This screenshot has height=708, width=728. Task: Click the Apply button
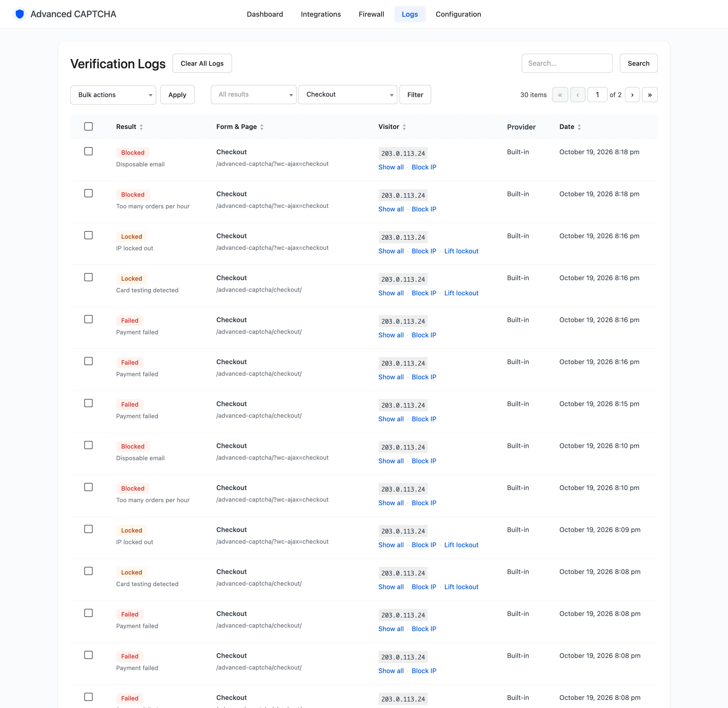[177, 95]
